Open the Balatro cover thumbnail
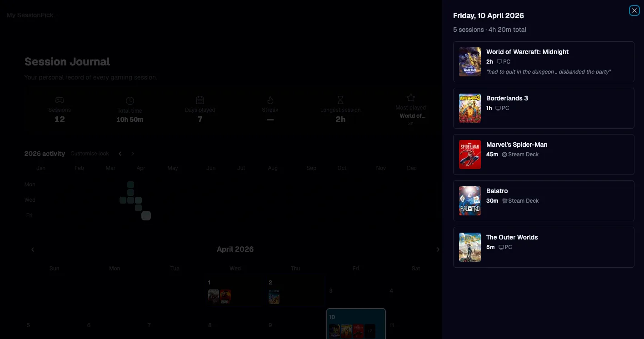This screenshot has height=339, width=644. (469, 201)
